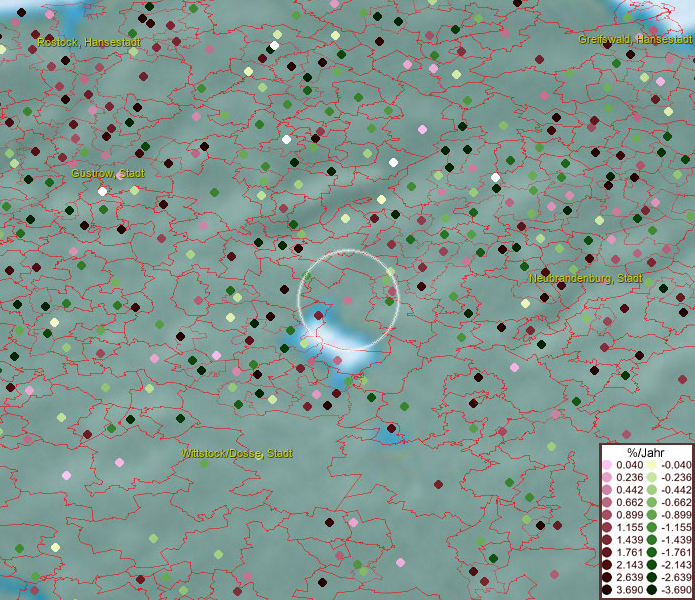This screenshot has width=695, height=600.
Task: Select the Güstrow, Stadt label
Action: click(108, 173)
